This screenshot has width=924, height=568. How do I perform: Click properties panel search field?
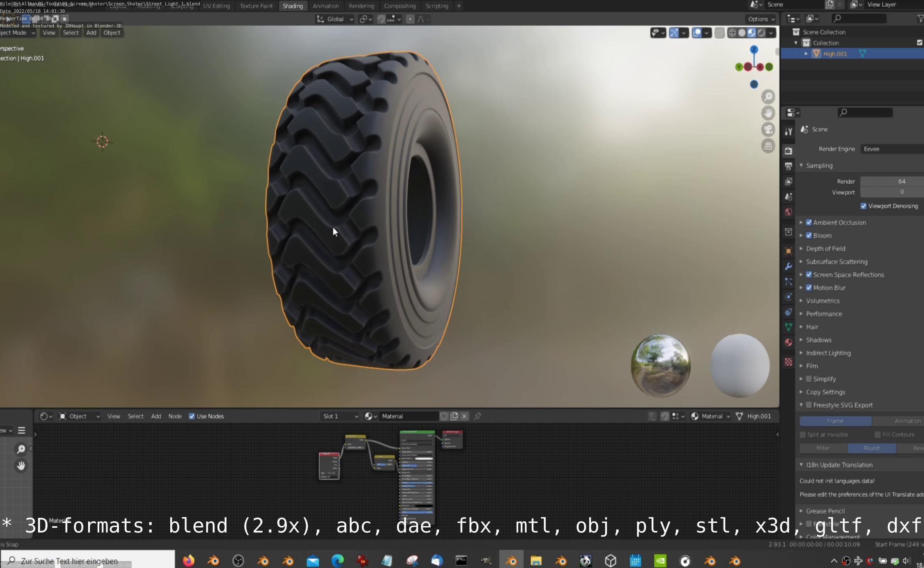coord(865,112)
